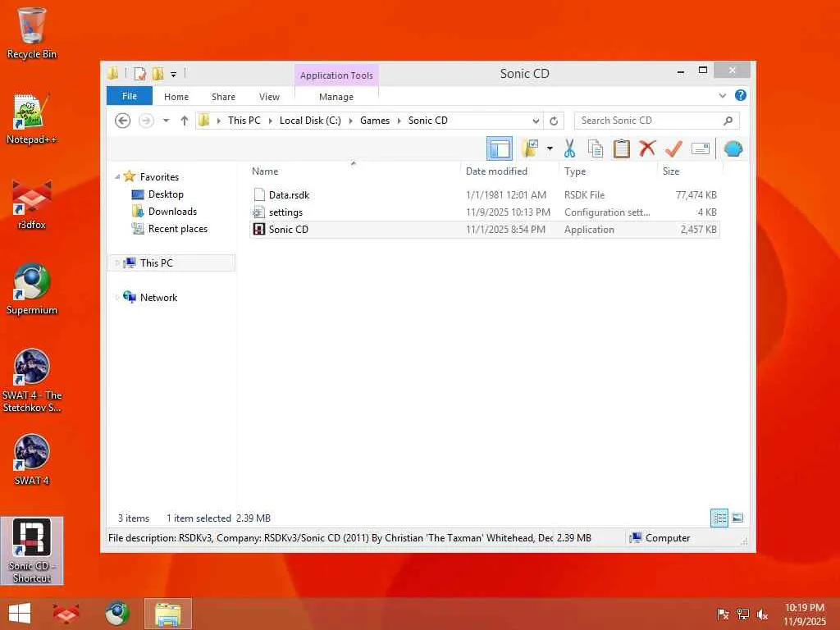The width and height of the screenshot is (840, 630).
Task: Click the Sonic CD - Shortcut desktop icon
Action: (32, 550)
